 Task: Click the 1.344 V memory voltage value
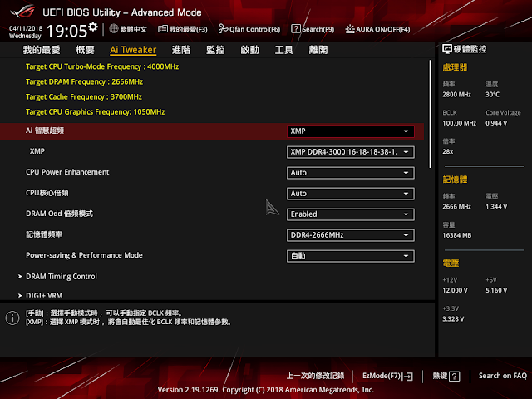[496, 207]
